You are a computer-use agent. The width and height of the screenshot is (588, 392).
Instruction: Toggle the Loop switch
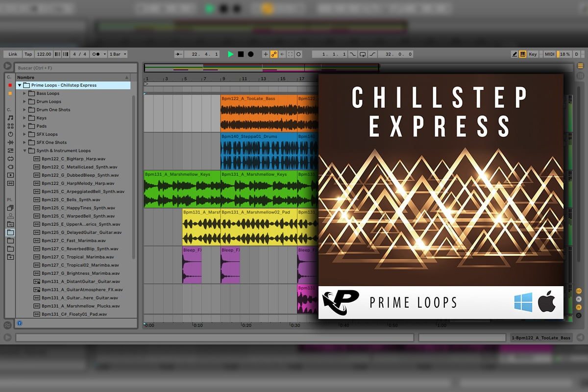click(x=363, y=54)
